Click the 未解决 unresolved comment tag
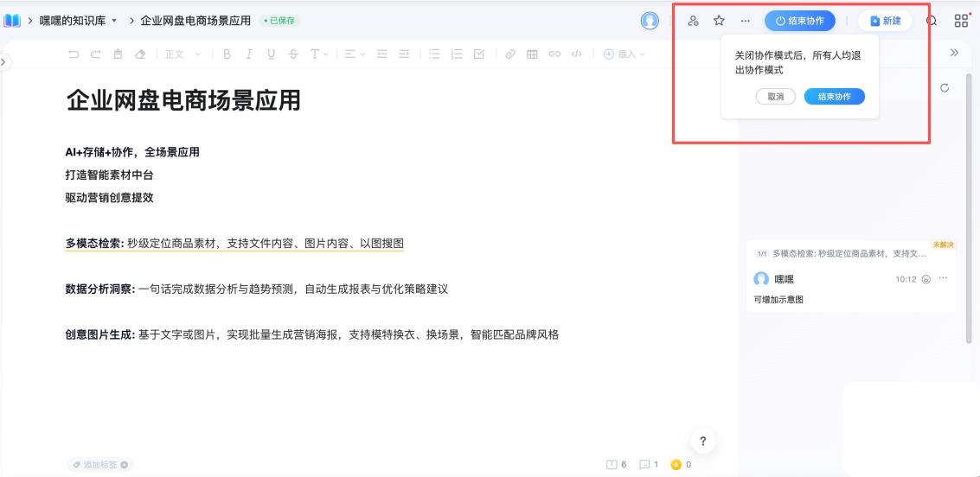This screenshot has height=477, width=980. pyautogui.click(x=943, y=245)
